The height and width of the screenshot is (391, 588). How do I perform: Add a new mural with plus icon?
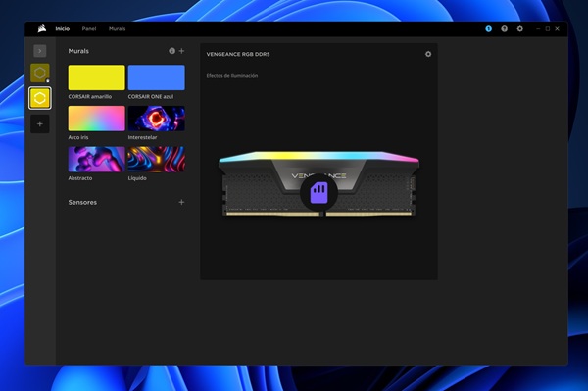[x=181, y=51]
